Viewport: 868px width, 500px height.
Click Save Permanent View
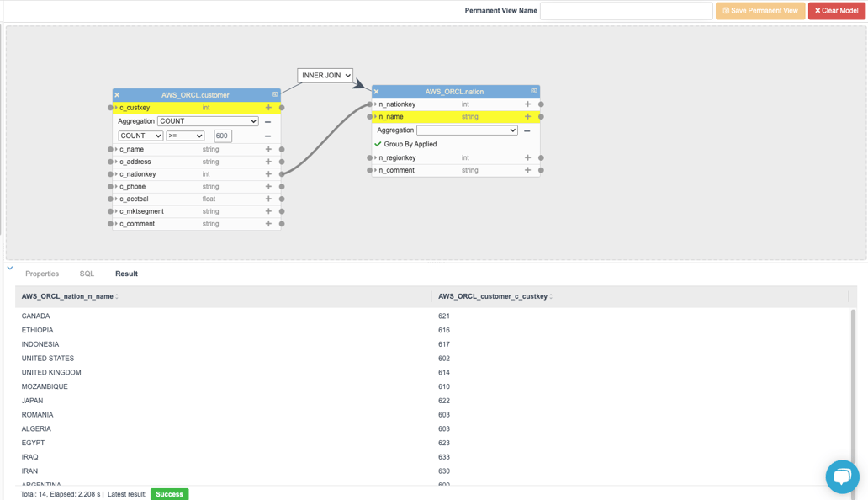(759, 10)
